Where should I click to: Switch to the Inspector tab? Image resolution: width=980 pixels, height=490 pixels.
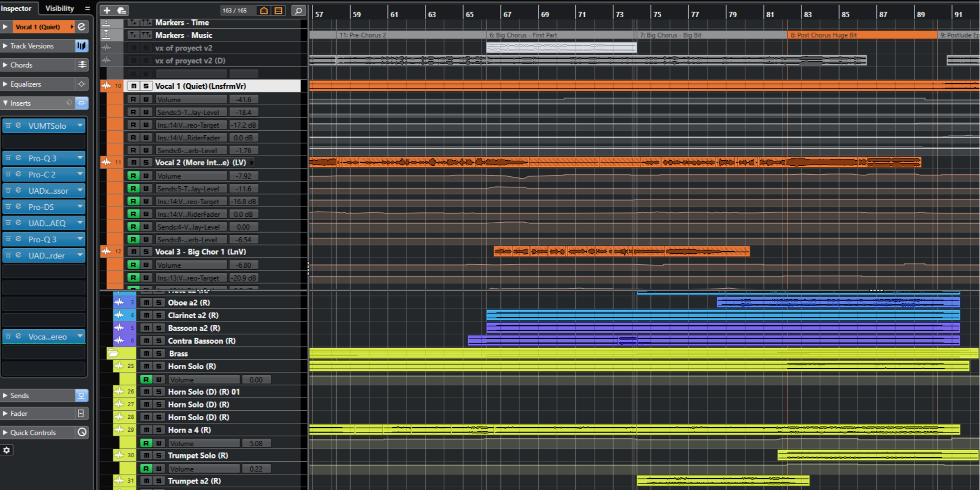(x=16, y=8)
